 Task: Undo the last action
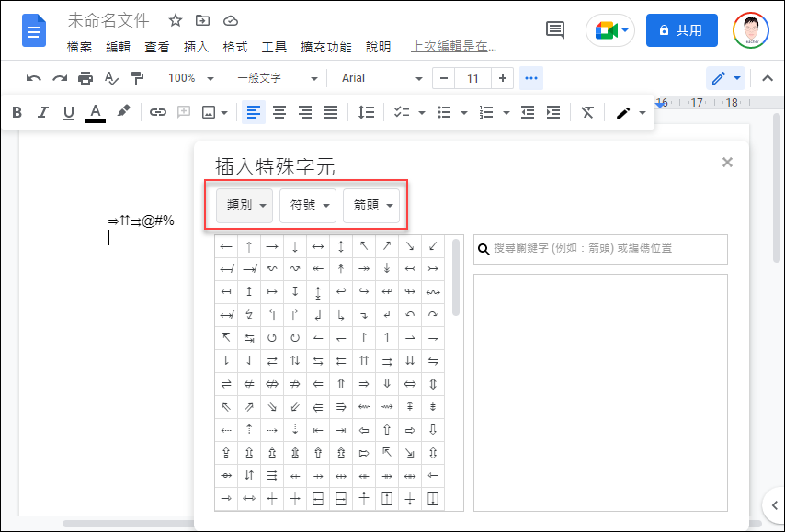[33, 78]
